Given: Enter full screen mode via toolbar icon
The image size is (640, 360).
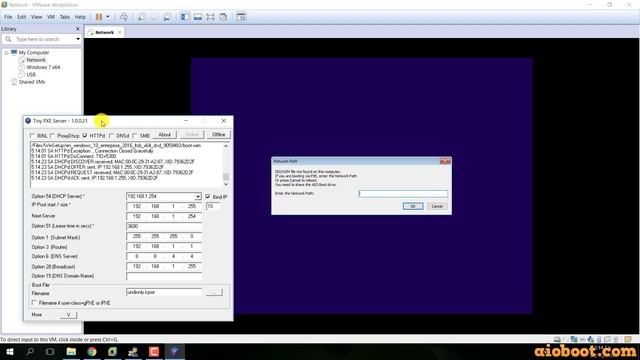Looking at the screenshot, I should 210,17.
